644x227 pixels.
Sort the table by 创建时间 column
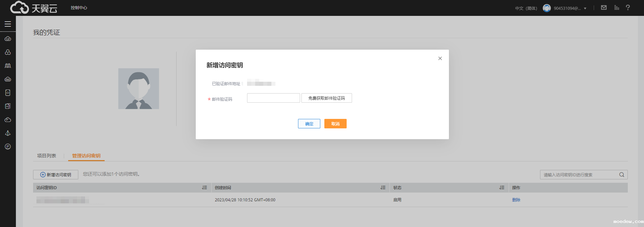click(x=383, y=187)
